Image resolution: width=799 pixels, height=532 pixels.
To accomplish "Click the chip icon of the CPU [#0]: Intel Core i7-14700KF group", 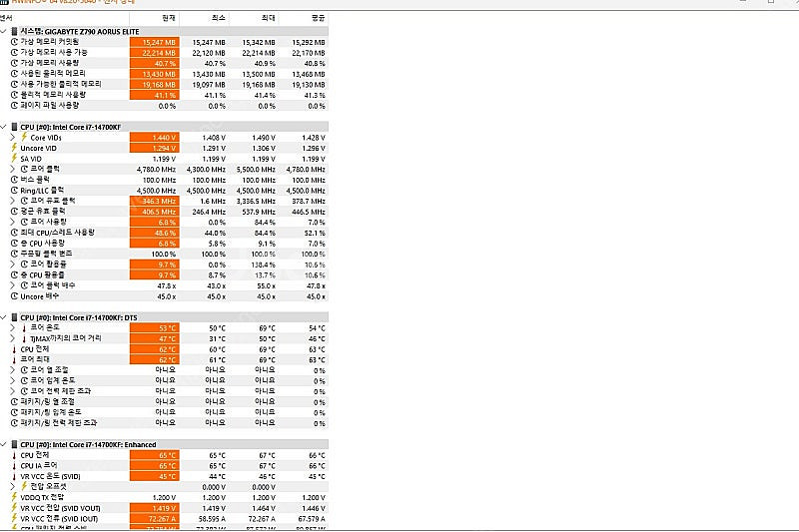I will [x=14, y=127].
